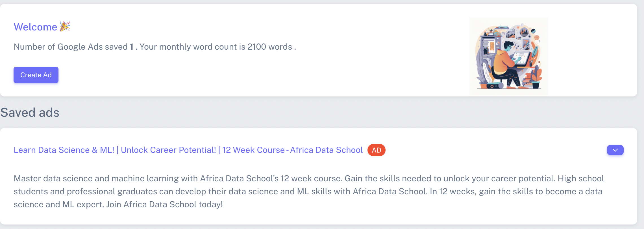Open the "Learn Data Science & ML!" headline
644x229 pixels.
coord(64,150)
